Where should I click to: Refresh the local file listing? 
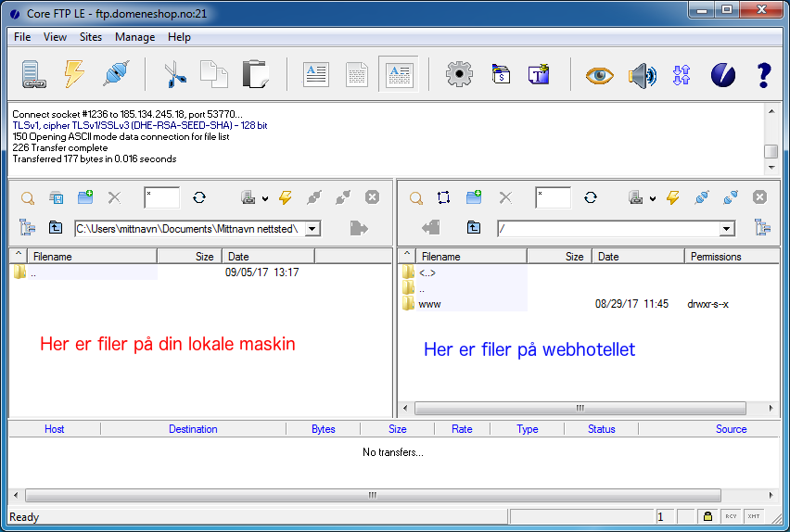coord(199,197)
